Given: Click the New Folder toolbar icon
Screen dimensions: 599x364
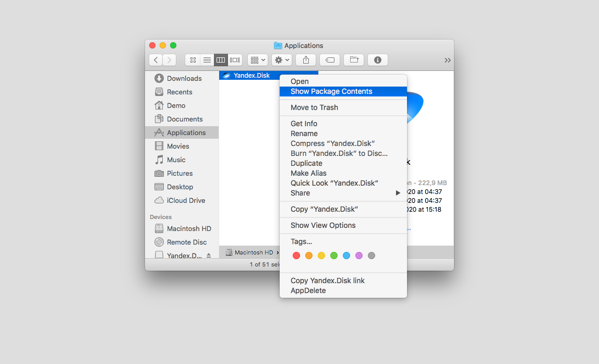Looking at the screenshot, I should click(x=354, y=60).
